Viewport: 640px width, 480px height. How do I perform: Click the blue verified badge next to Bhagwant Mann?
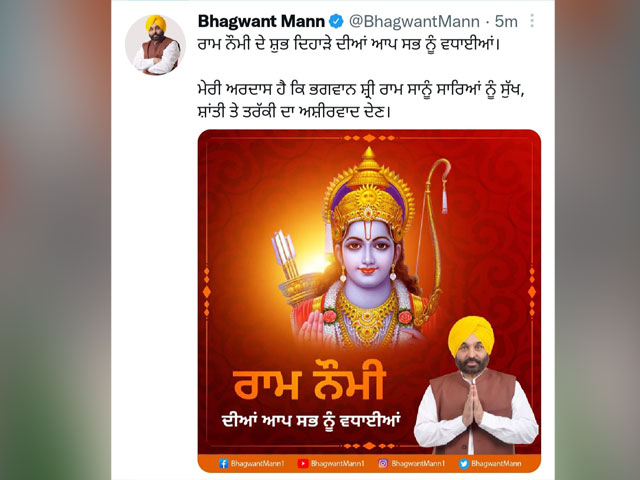click(x=336, y=21)
